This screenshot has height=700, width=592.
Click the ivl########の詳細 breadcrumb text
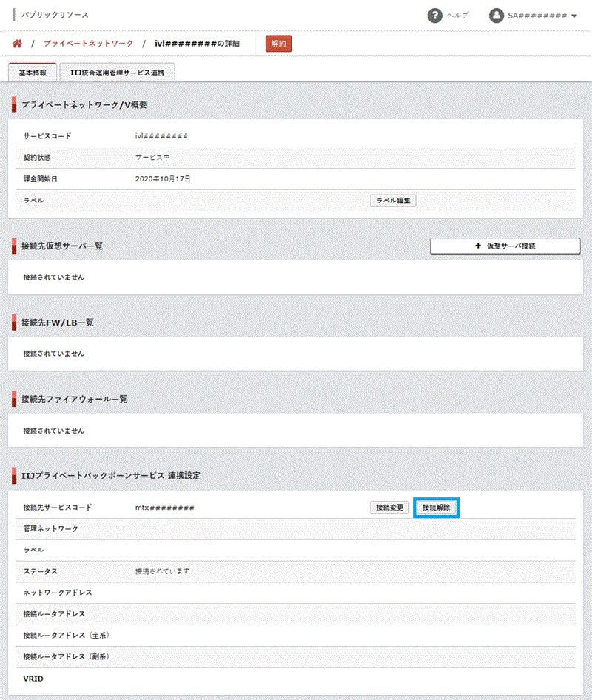[197, 44]
